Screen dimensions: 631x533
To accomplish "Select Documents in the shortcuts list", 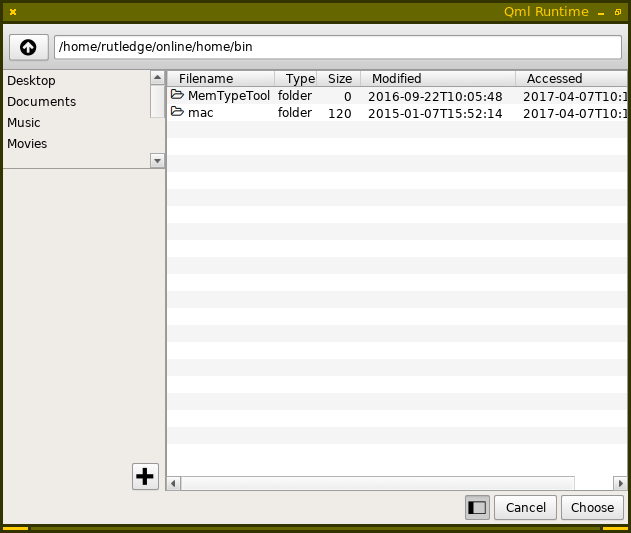I will point(42,101).
